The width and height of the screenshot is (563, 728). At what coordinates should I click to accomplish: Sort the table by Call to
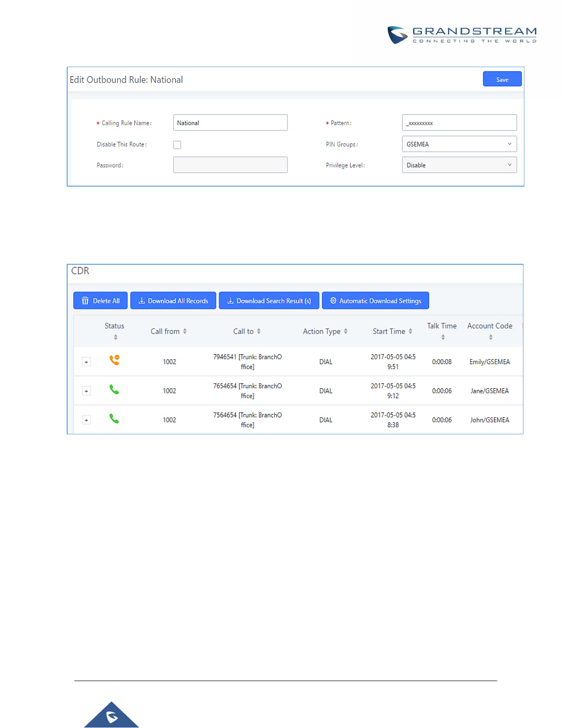pos(259,331)
